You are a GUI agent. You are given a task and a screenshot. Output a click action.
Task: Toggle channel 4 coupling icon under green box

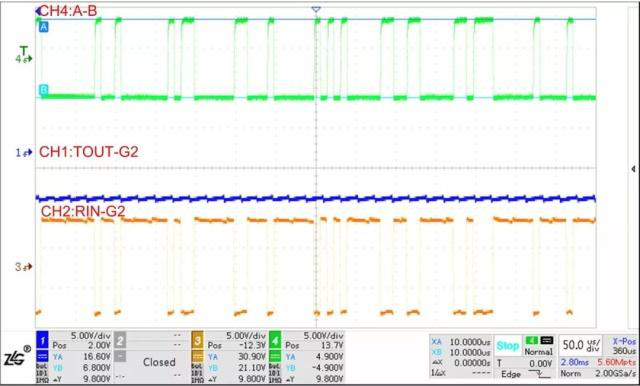point(275,357)
